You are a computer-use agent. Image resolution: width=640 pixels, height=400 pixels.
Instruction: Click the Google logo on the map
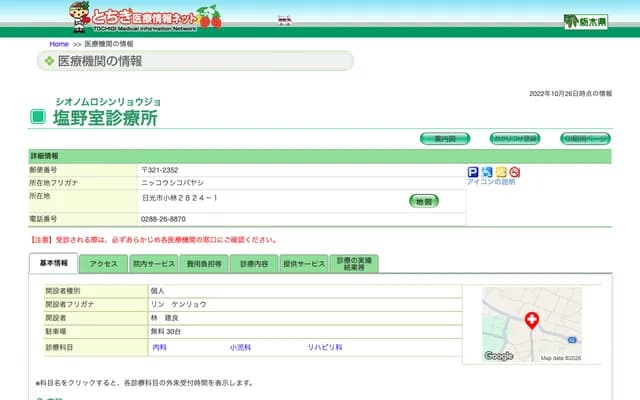pyautogui.click(x=499, y=356)
